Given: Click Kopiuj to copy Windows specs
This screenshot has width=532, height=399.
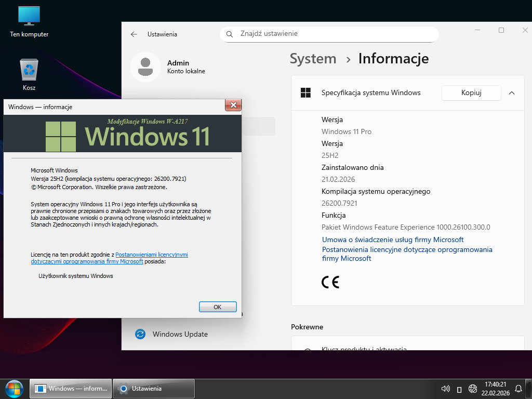Looking at the screenshot, I should pyautogui.click(x=471, y=93).
